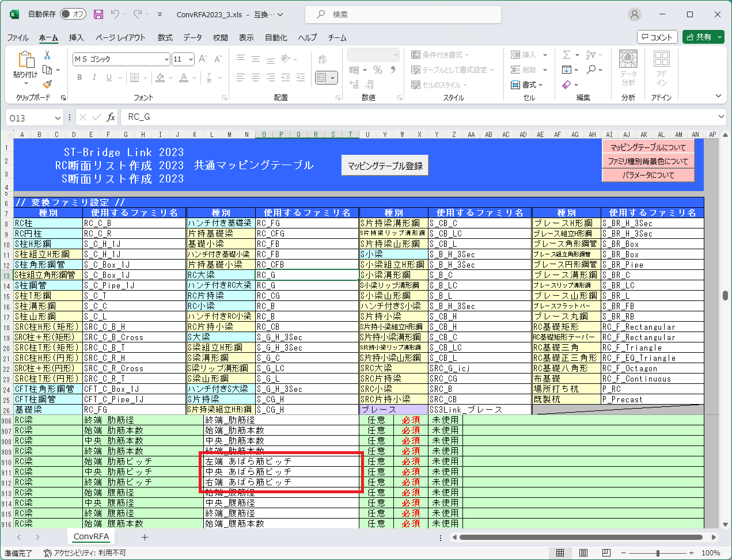Select the ConvRFA sheet tab
Viewport: 732px width, 560px height.
point(91,536)
